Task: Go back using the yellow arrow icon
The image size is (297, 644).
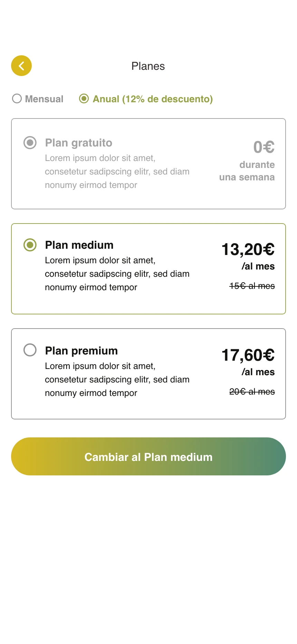Action: pos(21,66)
